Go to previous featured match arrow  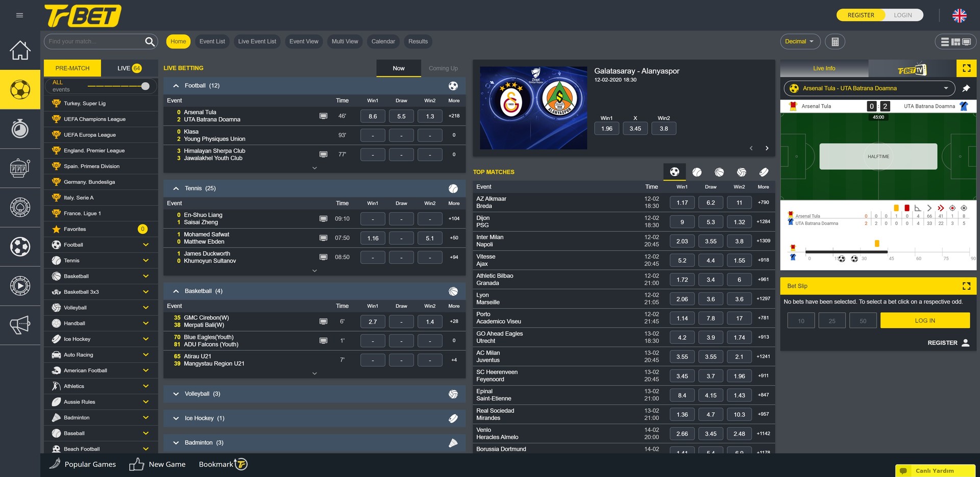coord(751,148)
